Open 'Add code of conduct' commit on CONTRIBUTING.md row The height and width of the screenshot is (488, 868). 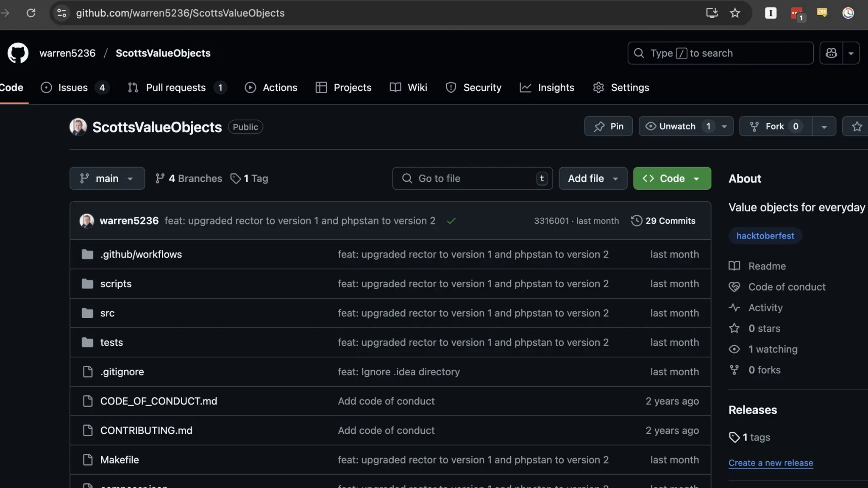tap(386, 430)
